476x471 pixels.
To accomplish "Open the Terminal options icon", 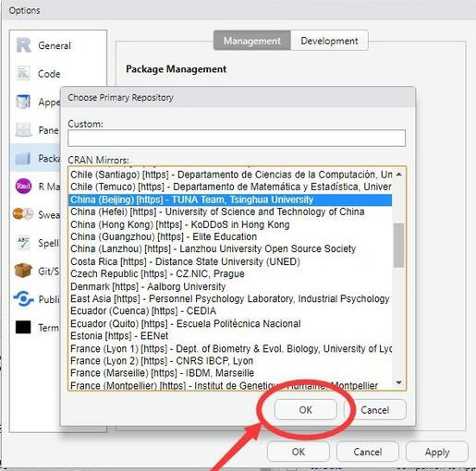I will pos(23,327).
